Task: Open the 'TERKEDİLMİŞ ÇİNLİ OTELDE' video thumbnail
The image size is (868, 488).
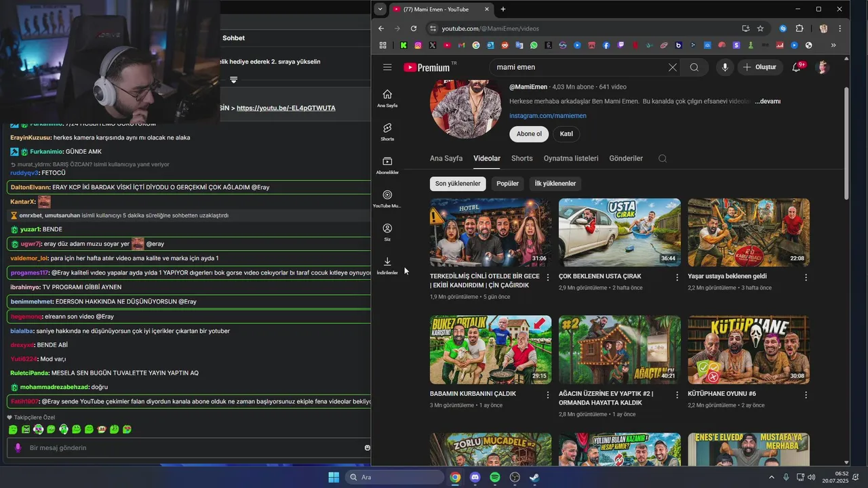Action: pyautogui.click(x=490, y=232)
